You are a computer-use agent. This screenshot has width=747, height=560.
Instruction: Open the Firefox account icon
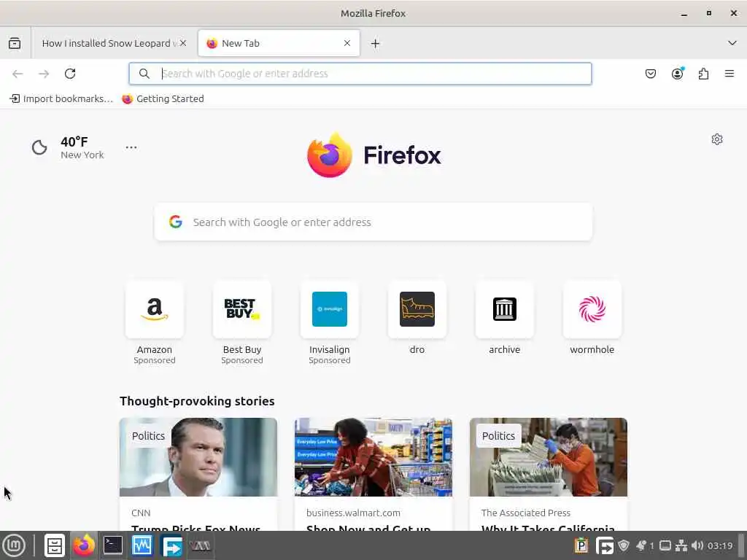(677, 74)
